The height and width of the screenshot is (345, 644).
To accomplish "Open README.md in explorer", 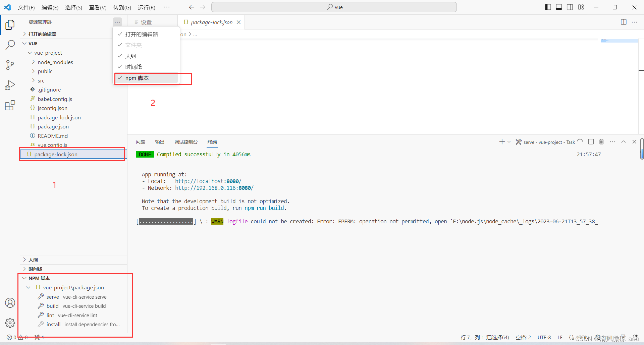I will (73, 136).
